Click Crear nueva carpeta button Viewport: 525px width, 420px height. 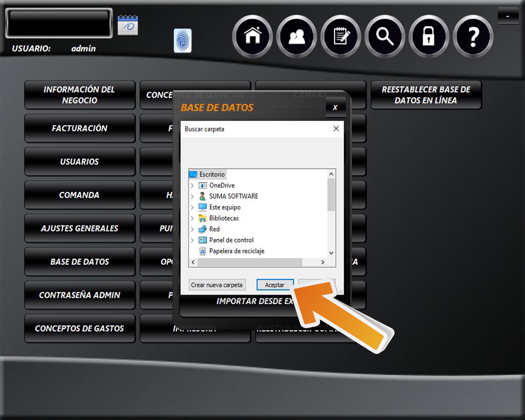coord(217,285)
